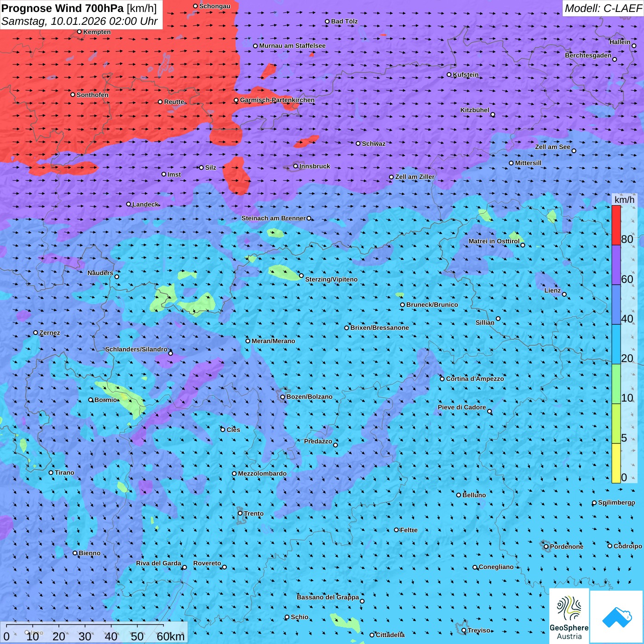Click the Zernez city marker
644x644 pixels.
(x=36, y=333)
